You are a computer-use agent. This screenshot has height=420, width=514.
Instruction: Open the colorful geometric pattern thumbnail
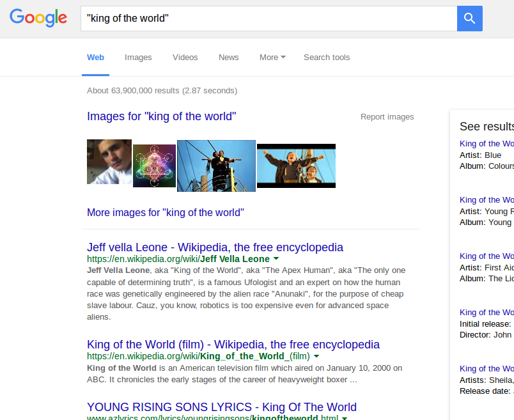(155, 166)
